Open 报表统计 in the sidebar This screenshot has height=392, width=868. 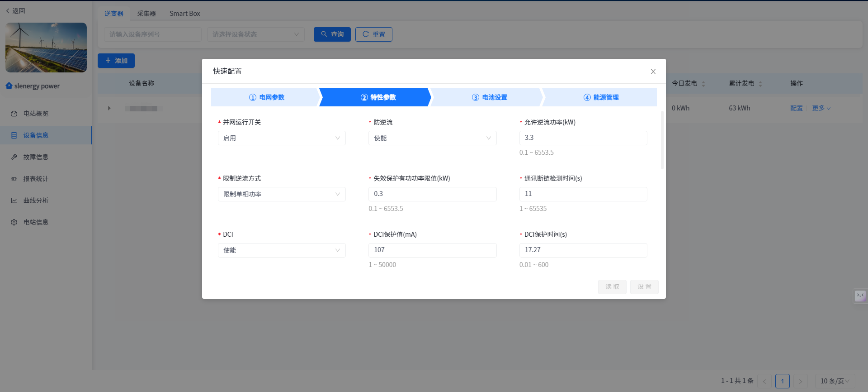click(36, 179)
